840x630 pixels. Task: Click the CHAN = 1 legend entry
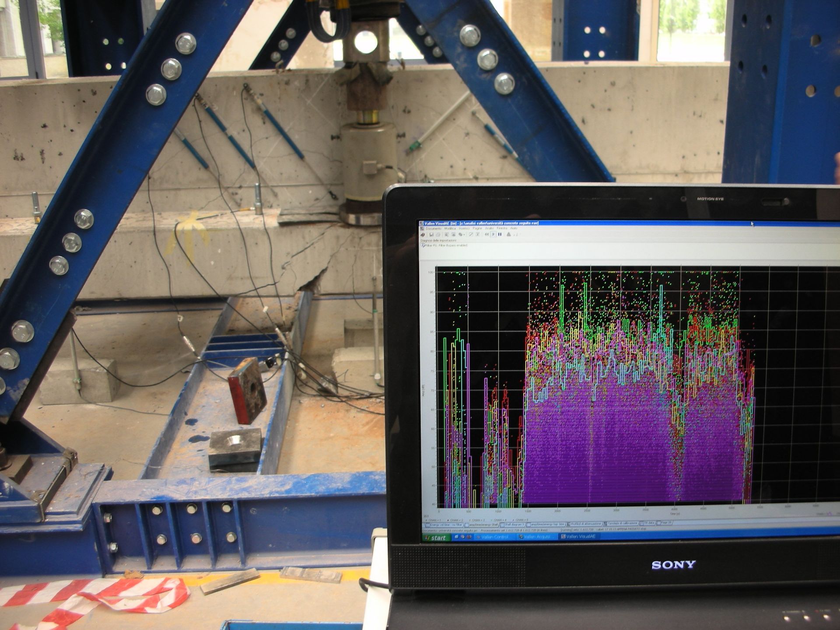(x=434, y=520)
